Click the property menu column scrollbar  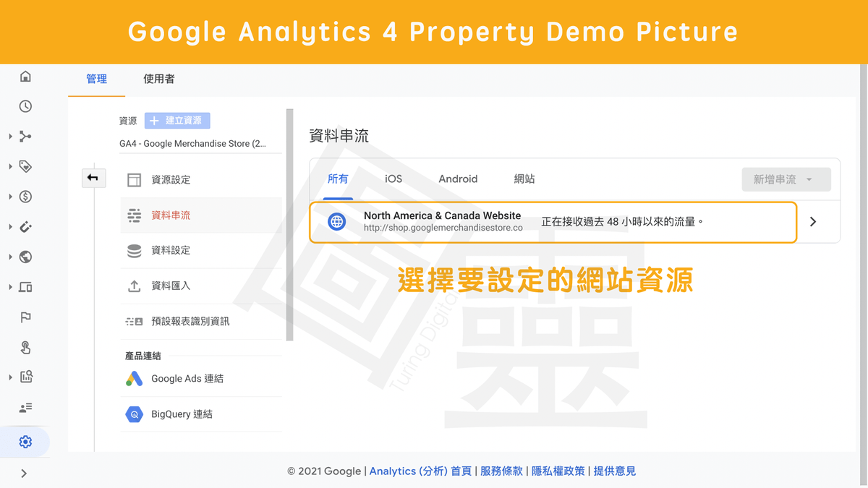[290, 224]
